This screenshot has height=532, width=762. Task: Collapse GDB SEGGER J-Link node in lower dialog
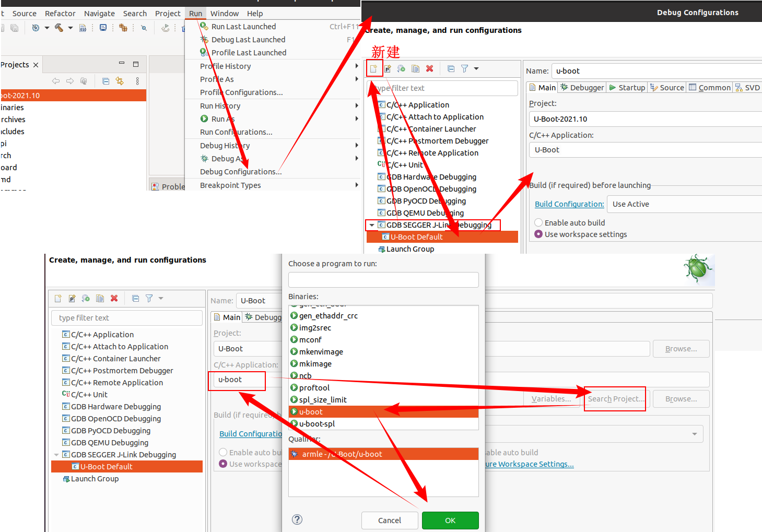56,455
